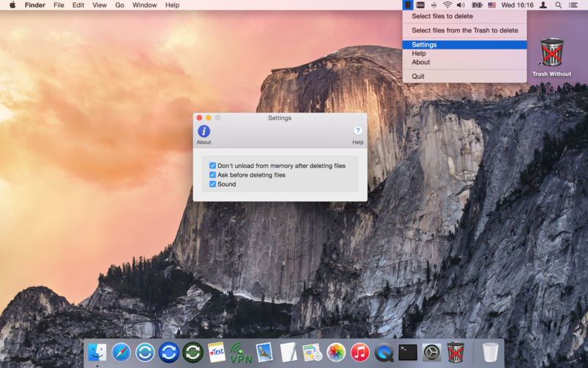This screenshot has width=588, height=368.
Task: Open Terminal from the Dock
Action: click(408, 353)
